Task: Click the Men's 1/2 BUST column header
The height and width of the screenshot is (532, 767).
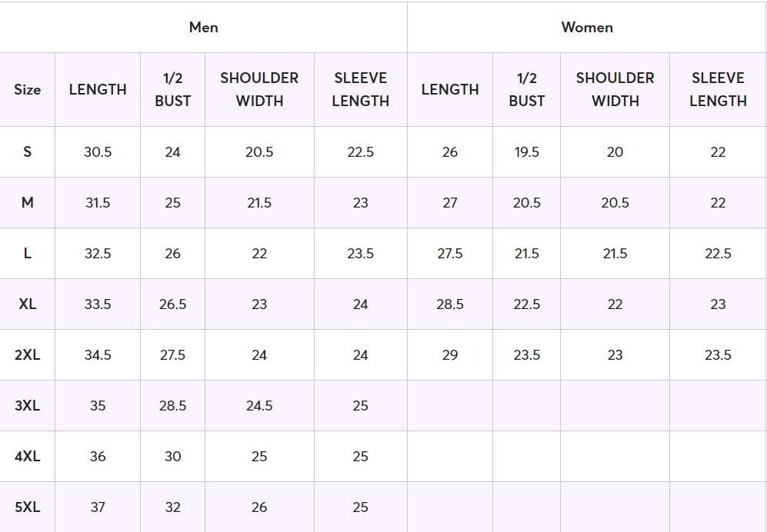Action: point(172,89)
